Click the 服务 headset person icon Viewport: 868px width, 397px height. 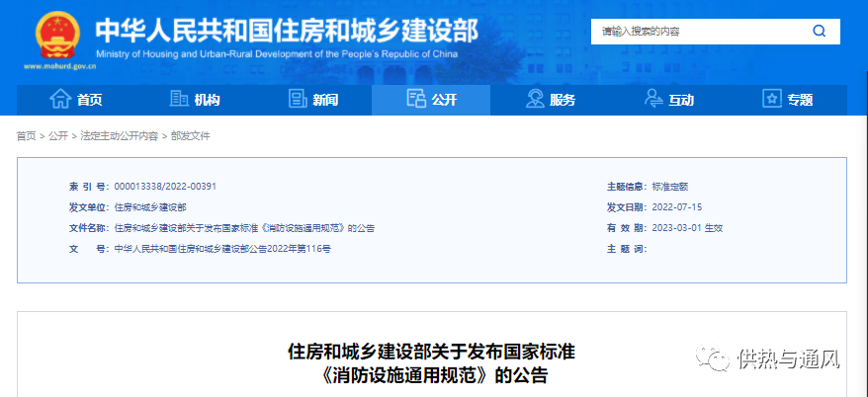[x=535, y=99]
